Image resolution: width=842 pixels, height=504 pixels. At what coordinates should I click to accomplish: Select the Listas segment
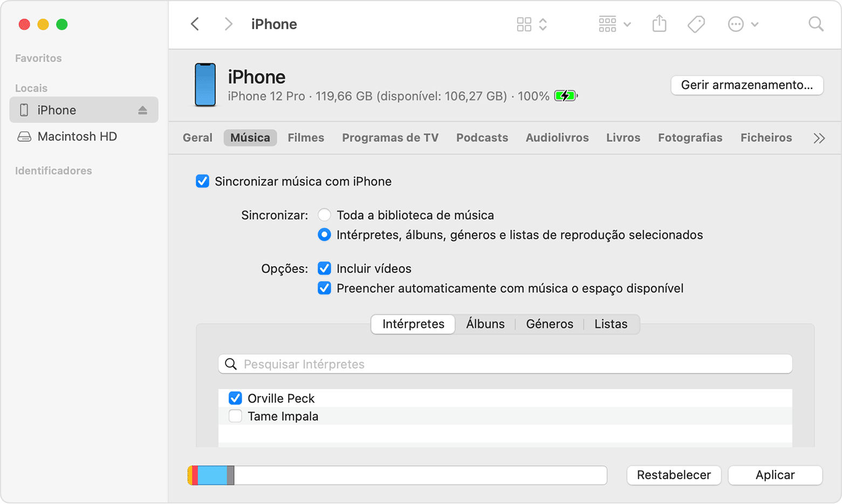pos(611,324)
